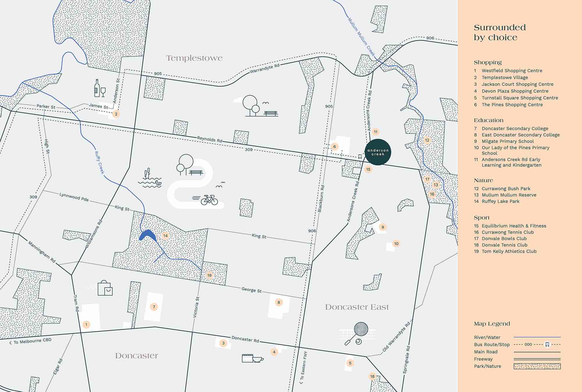The height and width of the screenshot is (392, 582).
Task: Click the 'To Melbourne CBD' arrow label
Action: point(31,341)
